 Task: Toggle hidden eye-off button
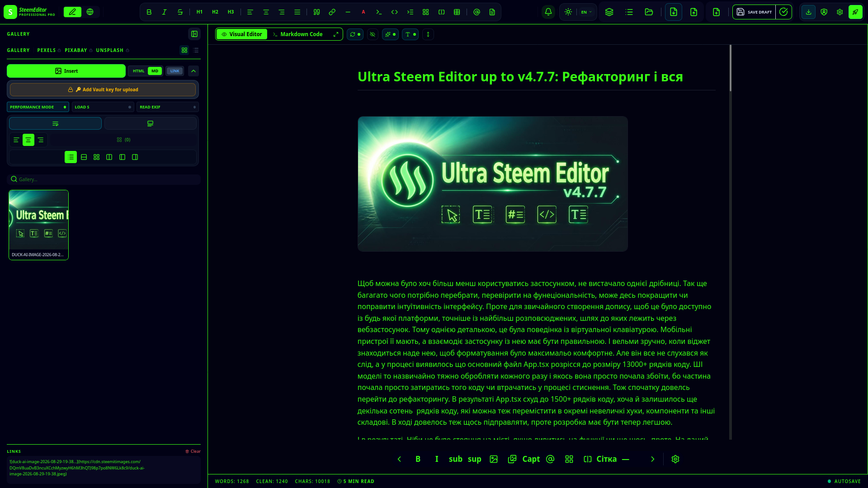click(x=373, y=34)
